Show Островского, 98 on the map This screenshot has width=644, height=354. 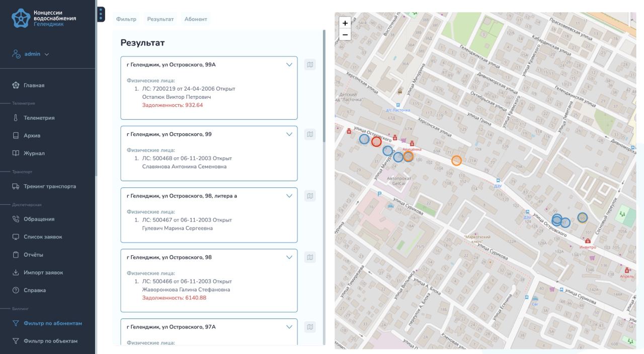click(310, 257)
